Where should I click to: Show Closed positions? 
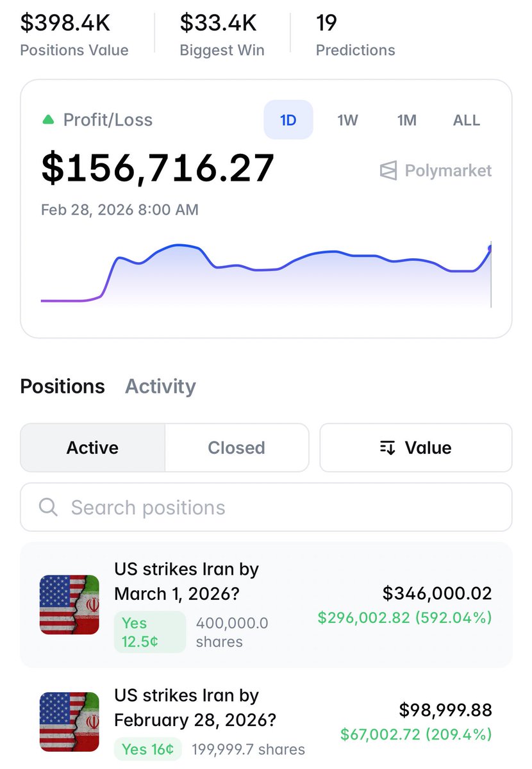pos(237,447)
